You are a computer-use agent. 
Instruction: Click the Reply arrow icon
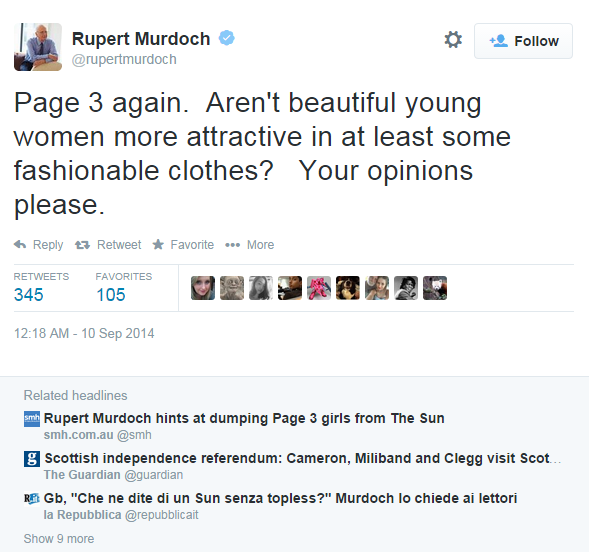click(x=20, y=244)
